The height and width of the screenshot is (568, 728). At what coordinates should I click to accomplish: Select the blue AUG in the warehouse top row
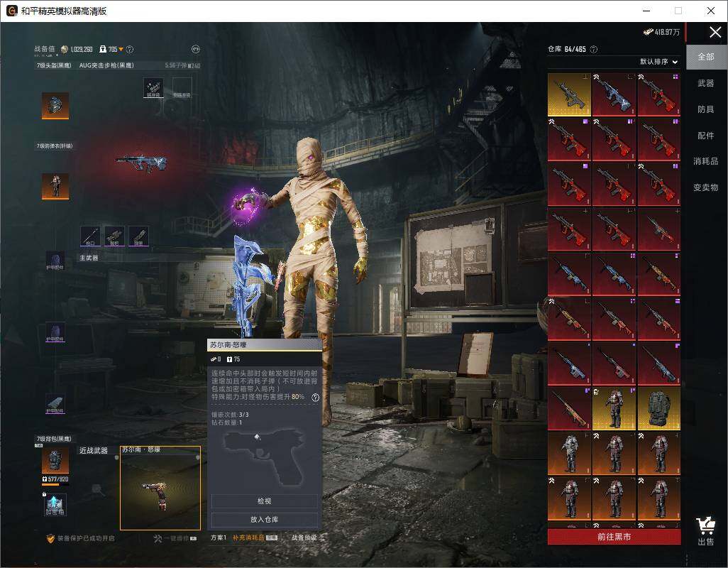[x=614, y=94]
